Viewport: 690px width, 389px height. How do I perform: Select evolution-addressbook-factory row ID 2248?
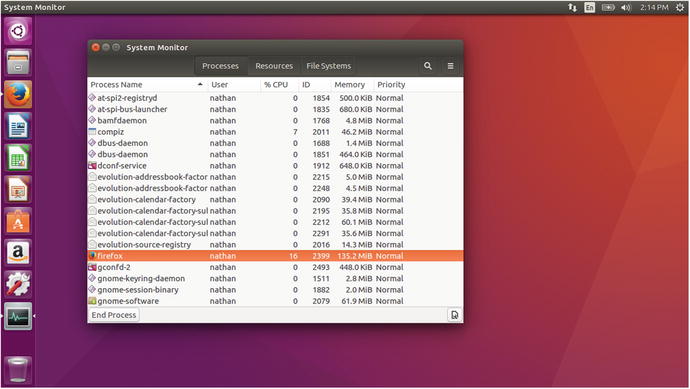[x=275, y=188]
